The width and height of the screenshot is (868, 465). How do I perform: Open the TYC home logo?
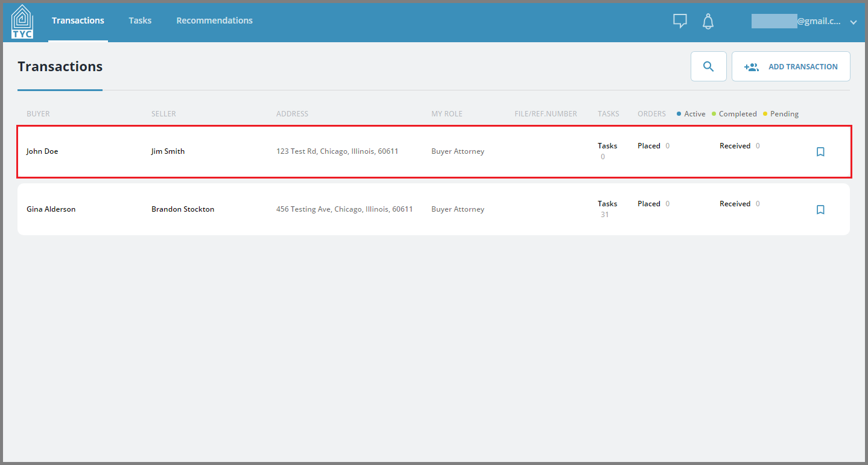(x=22, y=20)
